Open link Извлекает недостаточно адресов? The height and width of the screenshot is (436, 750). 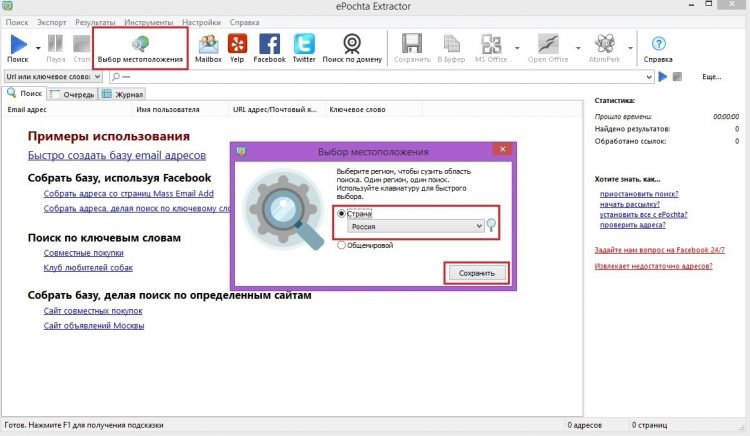653,266
